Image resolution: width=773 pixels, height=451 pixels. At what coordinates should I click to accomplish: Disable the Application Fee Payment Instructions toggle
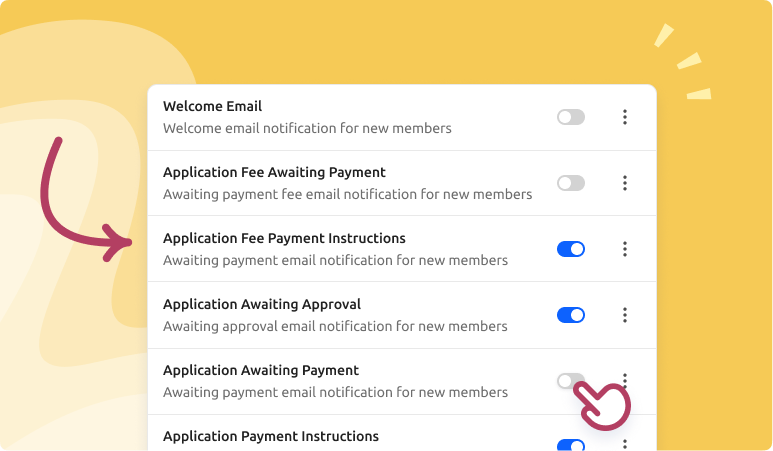click(570, 249)
